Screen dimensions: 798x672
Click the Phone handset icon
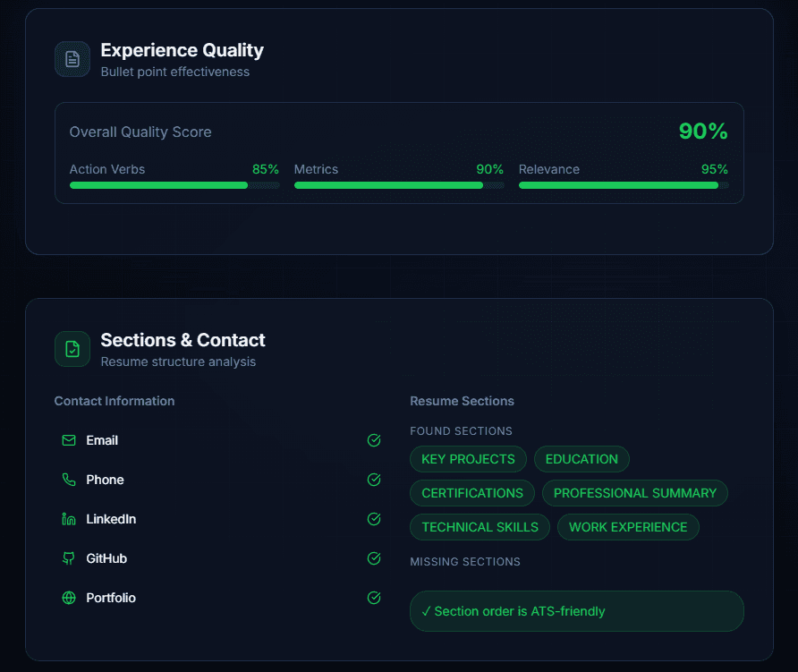[x=68, y=480]
